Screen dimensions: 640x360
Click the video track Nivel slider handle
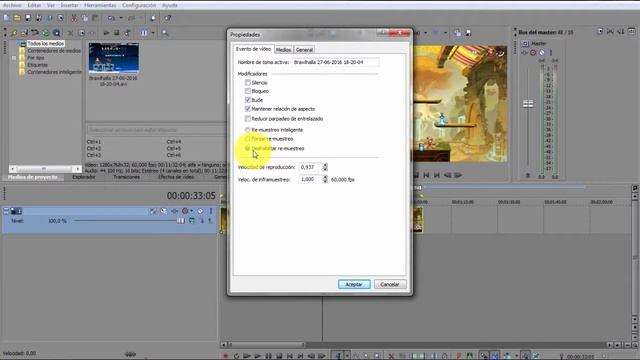click(180, 220)
